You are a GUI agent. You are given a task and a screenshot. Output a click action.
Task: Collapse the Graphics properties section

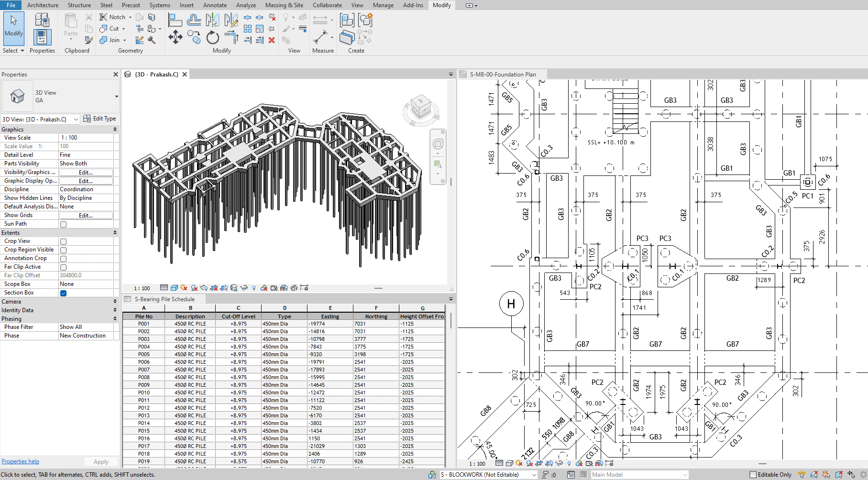(x=115, y=130)
